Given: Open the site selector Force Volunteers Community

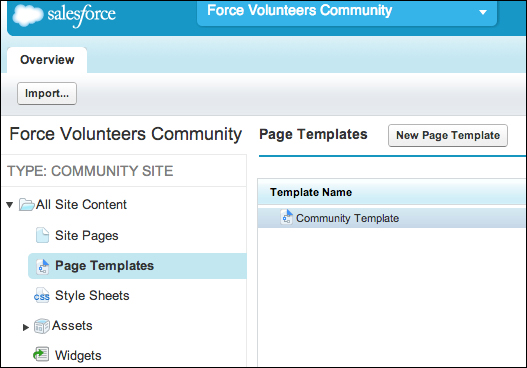Looking at the screenshot, I should pyautogui.click(x=347, y=12).
